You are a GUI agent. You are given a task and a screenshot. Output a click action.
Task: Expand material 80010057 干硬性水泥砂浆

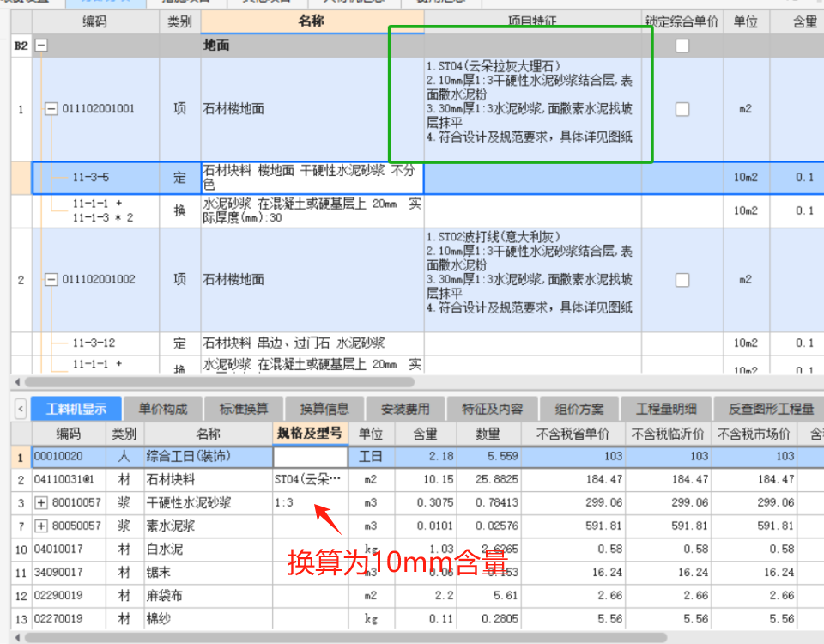click(x=41, y=502)
